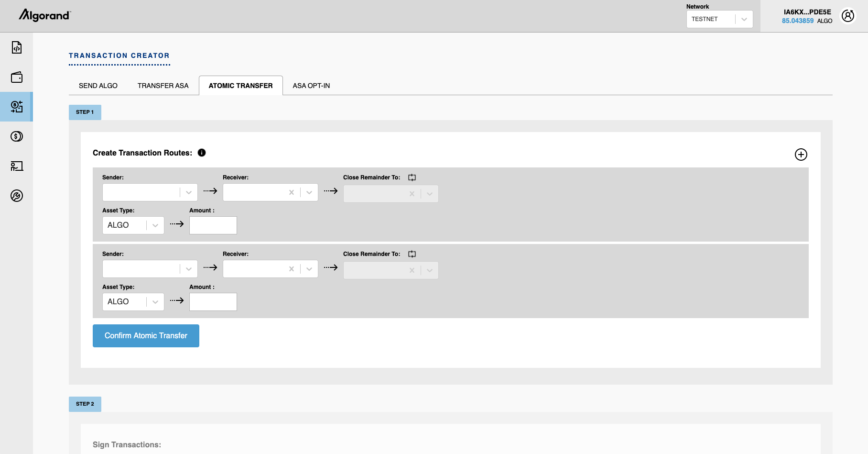Toggle Close Remainder To on the second route
Image resolution: width=868 pixels, height=454 pixels.
[412, 254]
